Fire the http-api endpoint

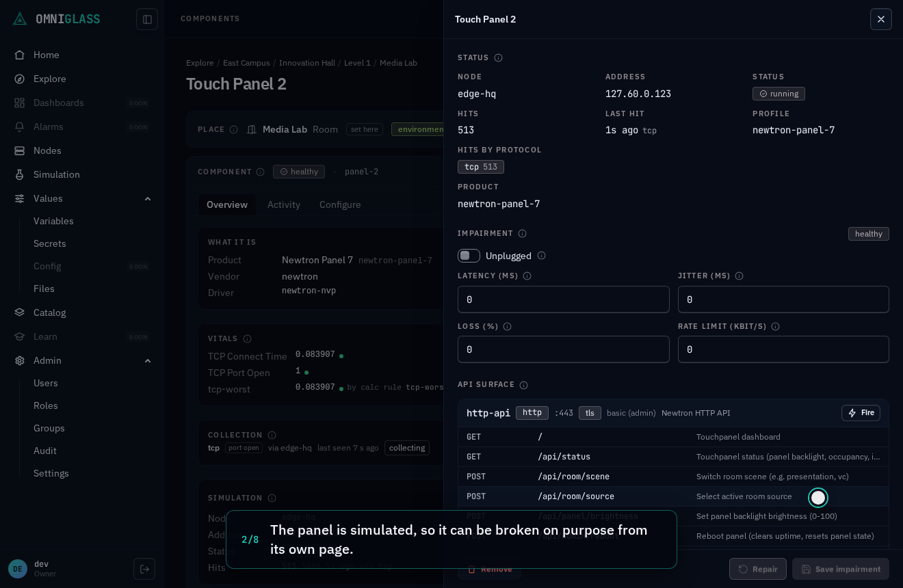[x=861, y=413]
